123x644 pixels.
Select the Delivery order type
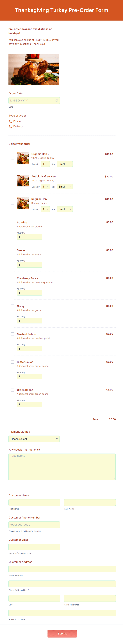[x=11, y=126]
